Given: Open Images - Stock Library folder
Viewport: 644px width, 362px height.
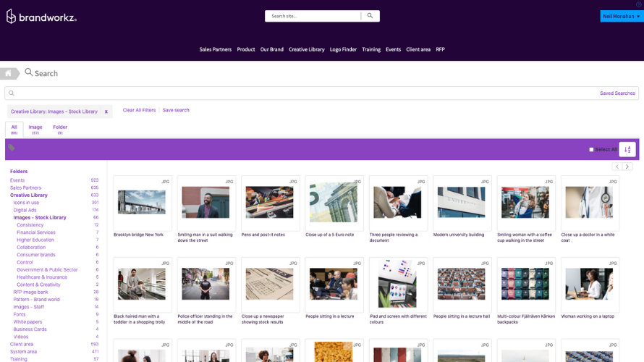Looking at the screenshot, I should [39, 217].
